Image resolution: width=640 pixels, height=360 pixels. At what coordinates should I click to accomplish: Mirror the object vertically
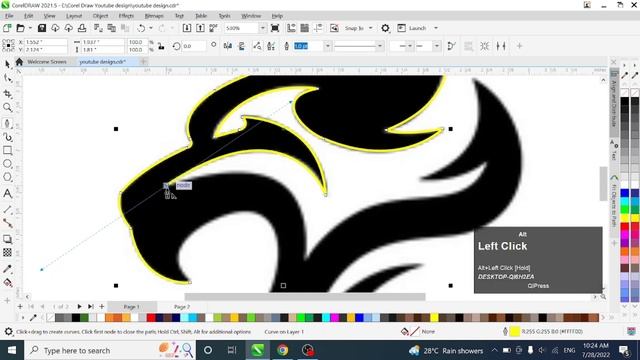point(242,46)
